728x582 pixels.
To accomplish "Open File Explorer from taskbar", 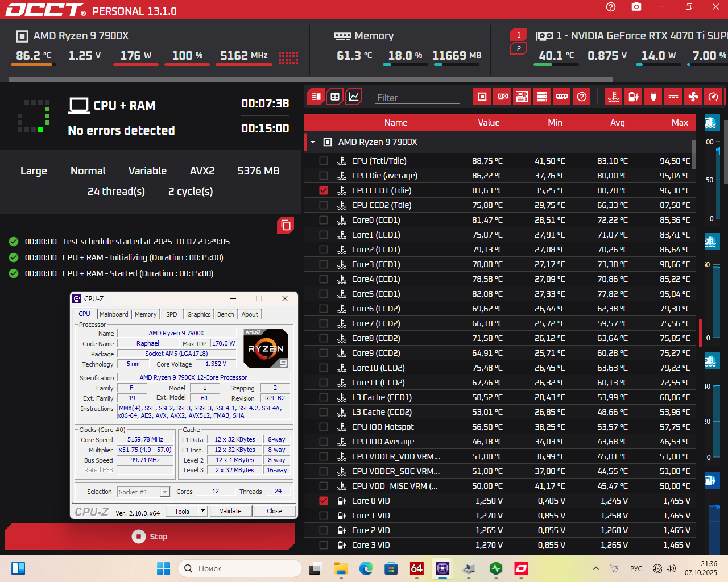I will pos(341,568).
